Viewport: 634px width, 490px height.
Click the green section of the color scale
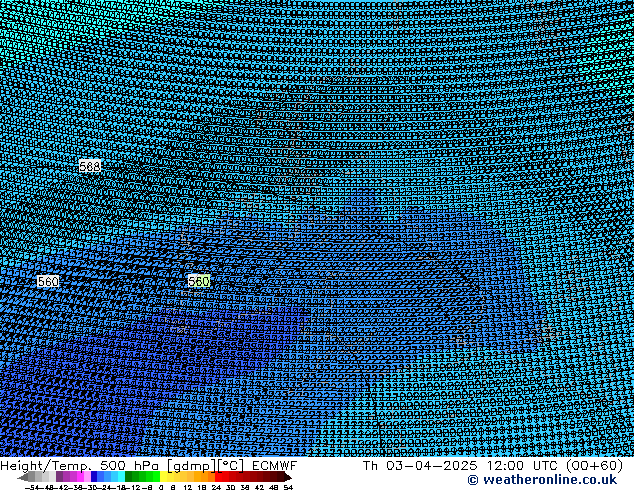(142, 476)
